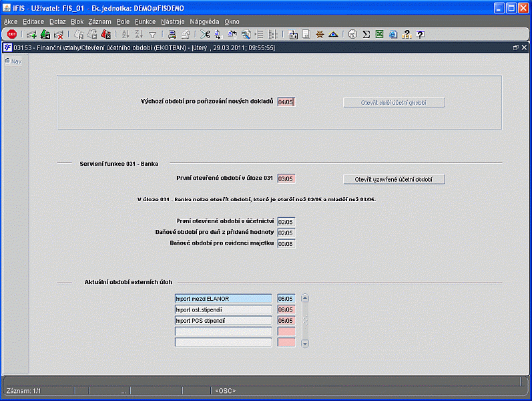Image resolution: width=532 pixels, height=401 pixels.
Task: Open the Blok menu
Action: (77, 22)
